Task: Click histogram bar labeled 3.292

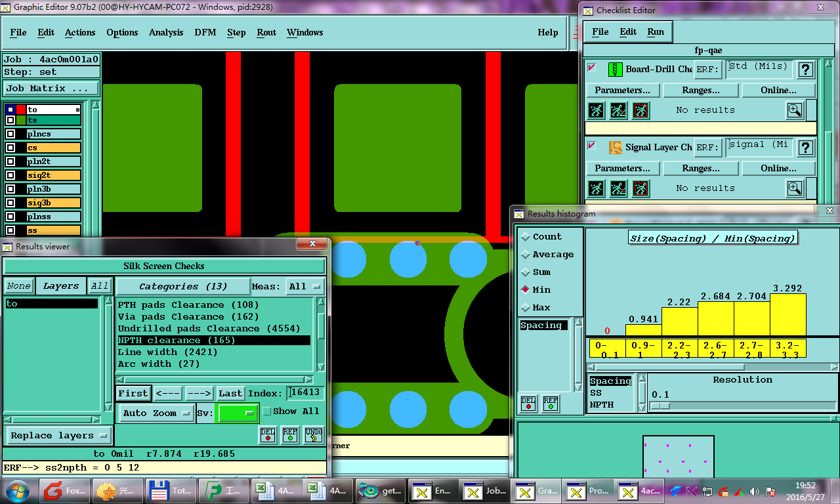Action: pyautogui.click(x=788, y=314)
